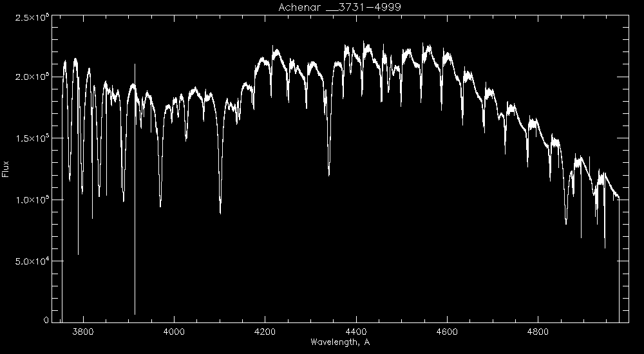Click the 0 y-axis tick label
Image resolution: width=644 pixels, height=354 pixels.
coord(46,320)
